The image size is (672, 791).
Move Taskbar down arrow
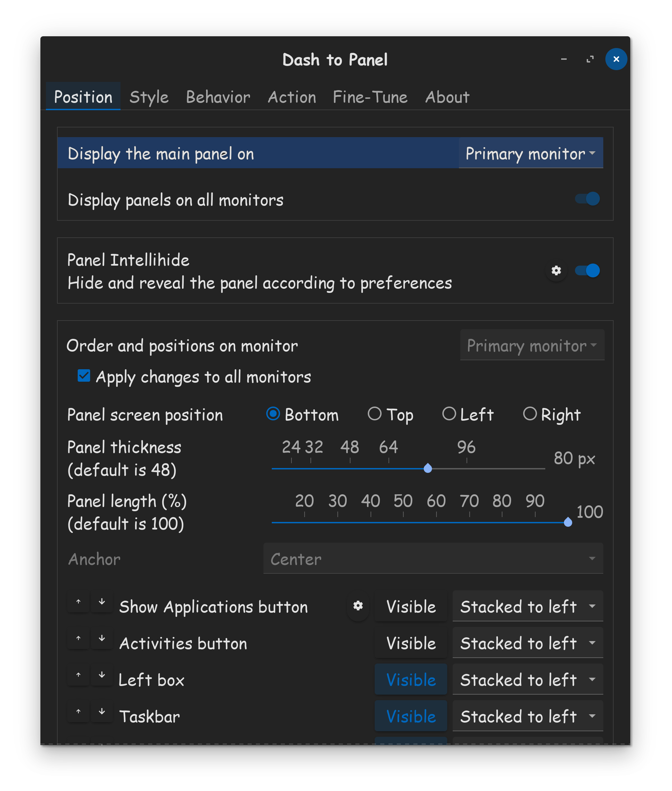(x=102, y=712)
